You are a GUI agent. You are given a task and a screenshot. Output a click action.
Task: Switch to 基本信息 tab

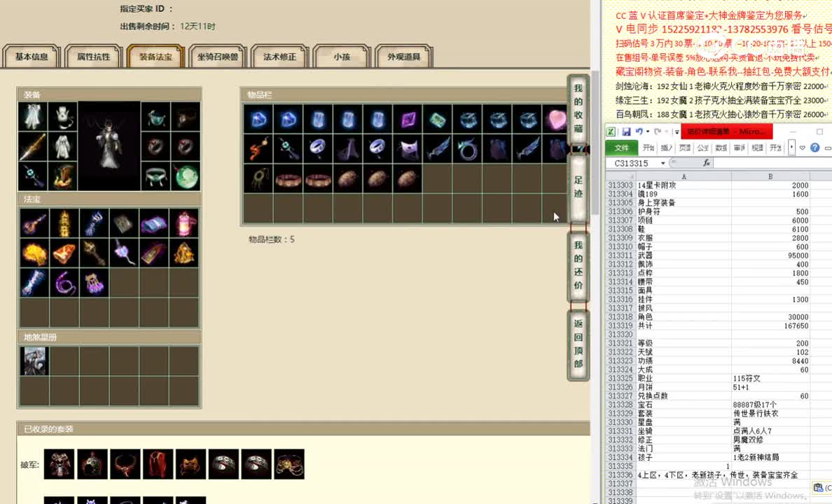pos(32,57)
